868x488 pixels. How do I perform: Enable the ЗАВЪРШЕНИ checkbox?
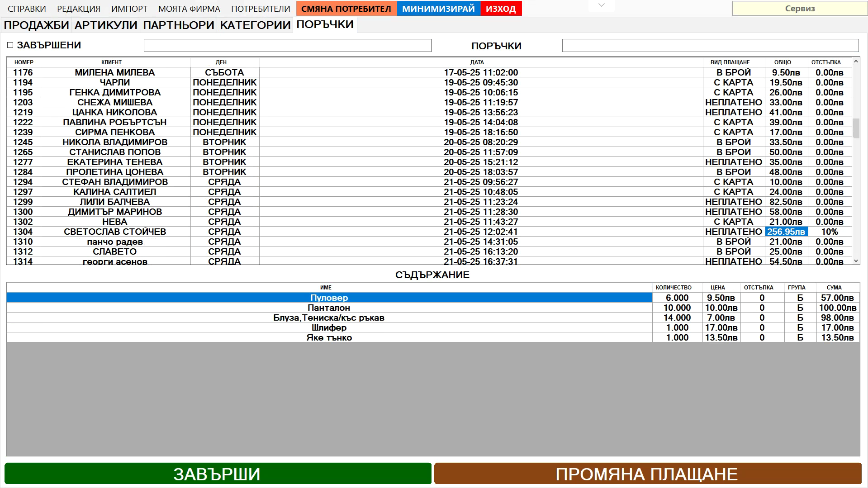coord(9,45)
